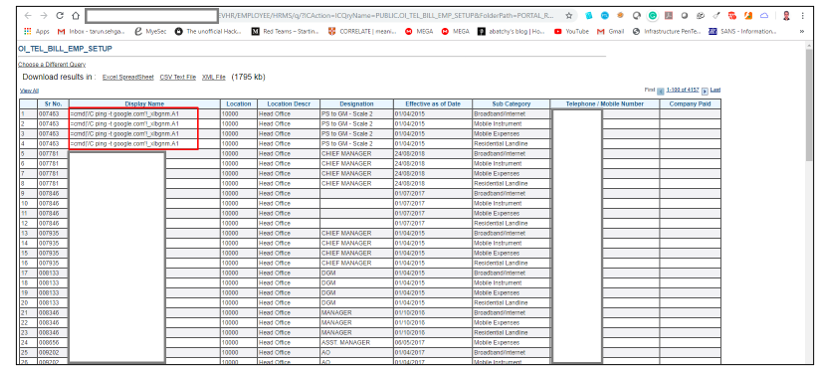Screen dimensions: 822x371
Task: Open the MyeSec bookmark
Action: [150, 31]
